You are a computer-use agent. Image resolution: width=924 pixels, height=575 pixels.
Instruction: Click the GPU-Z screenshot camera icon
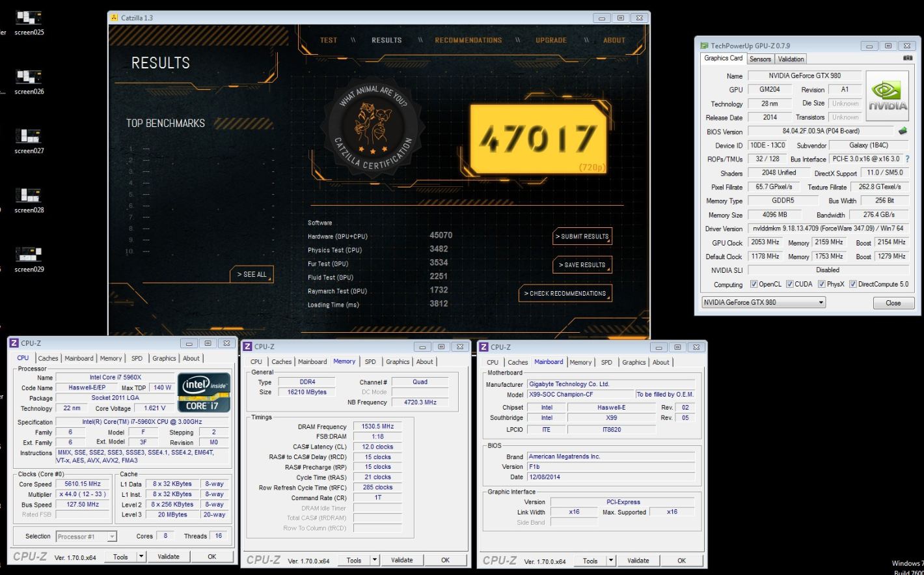click(x=908, y=58)
